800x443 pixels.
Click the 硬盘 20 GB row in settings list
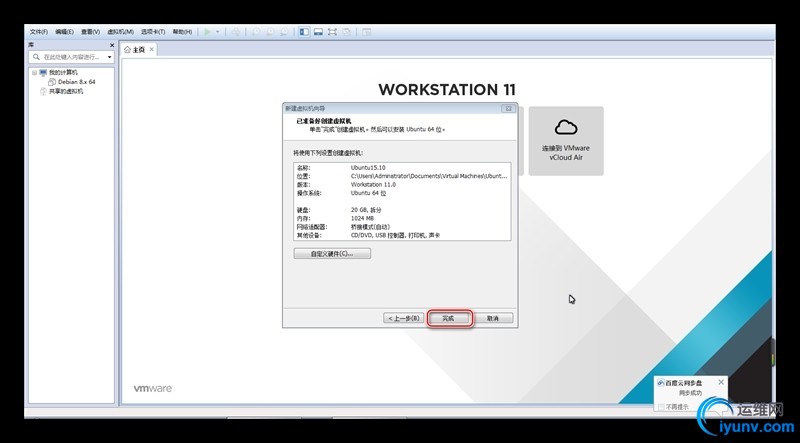(x=402, y=210)
